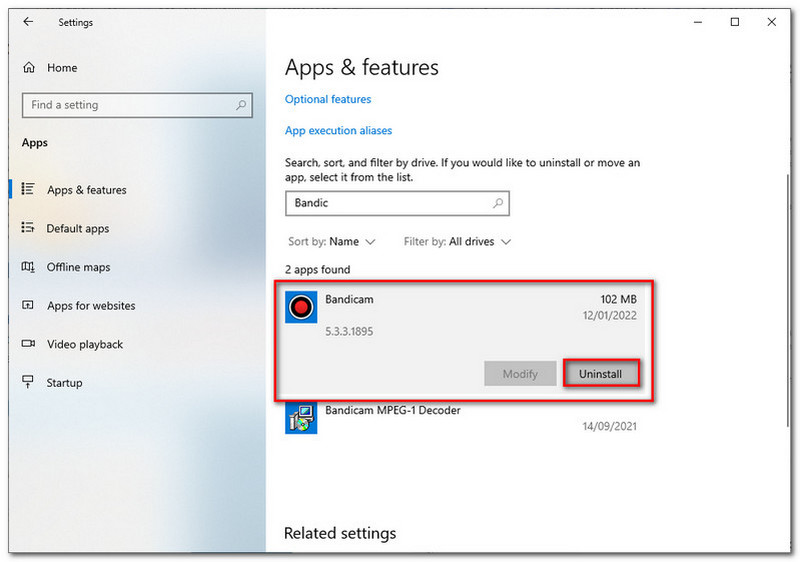Viewport: 800px width, 562px height.
Task: Maximize the Settings window
Action: pyautogui.click(x=735, y=22)
